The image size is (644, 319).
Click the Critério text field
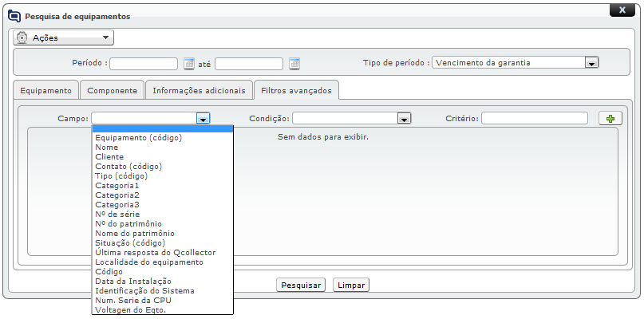pos(535,118)
